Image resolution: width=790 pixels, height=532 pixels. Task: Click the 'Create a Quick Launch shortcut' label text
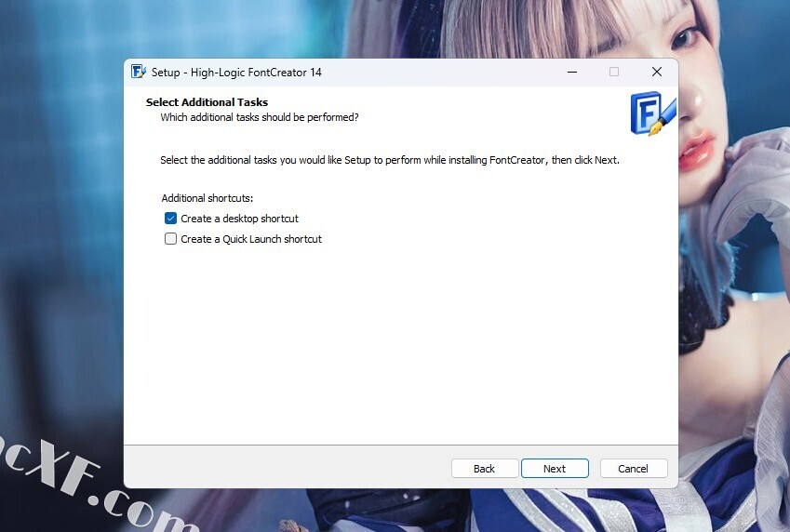click(251, 239)
